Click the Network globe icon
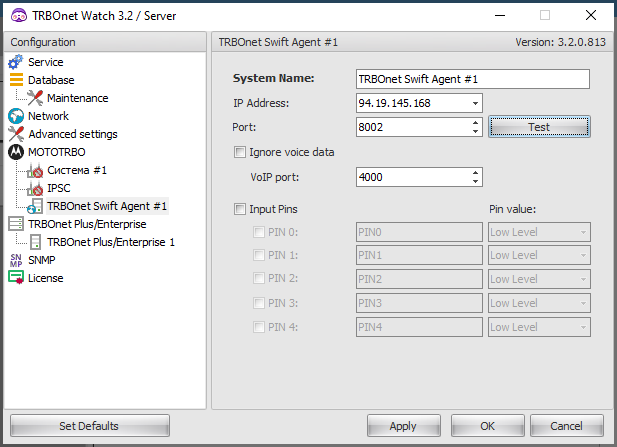Viewport: 617px width, 447px height. [16, 116]
